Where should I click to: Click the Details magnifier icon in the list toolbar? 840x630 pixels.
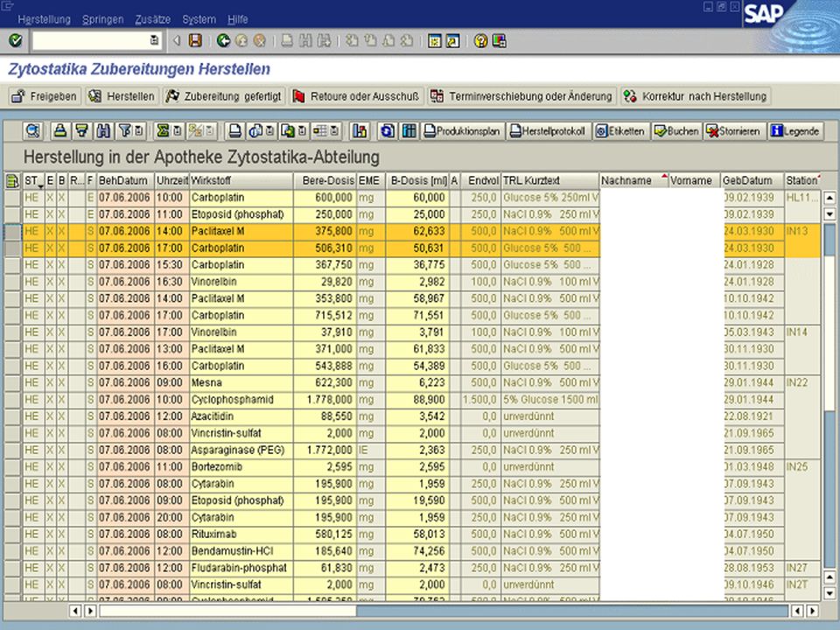click(33, 130)
